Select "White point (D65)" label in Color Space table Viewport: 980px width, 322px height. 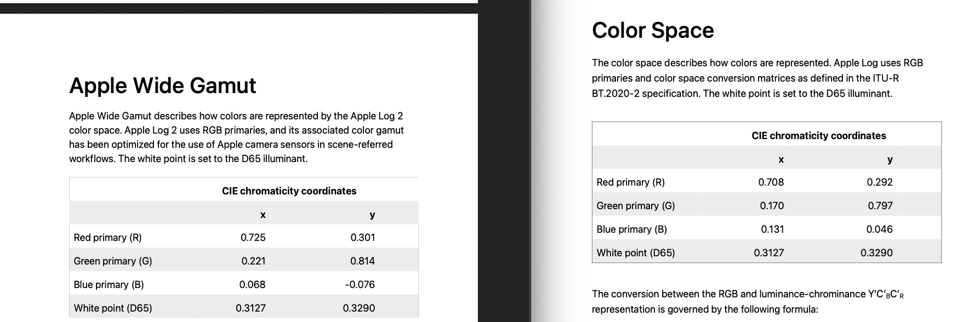tap(635, 253)
